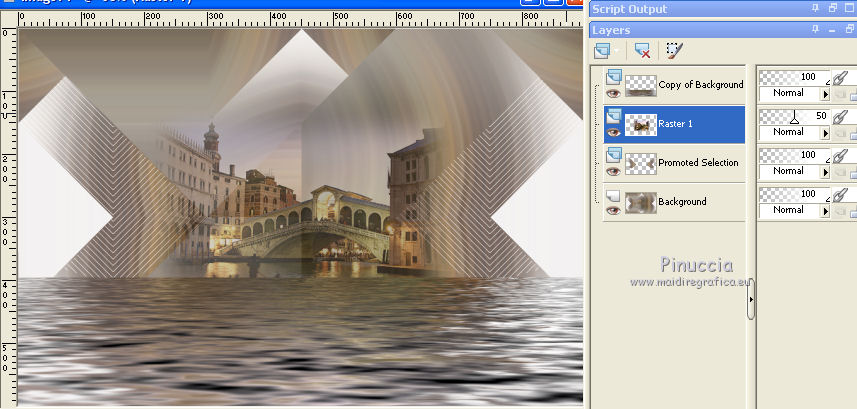
Task: Adjust opacity slider of Promoted Selection layer
Action: 795,155
